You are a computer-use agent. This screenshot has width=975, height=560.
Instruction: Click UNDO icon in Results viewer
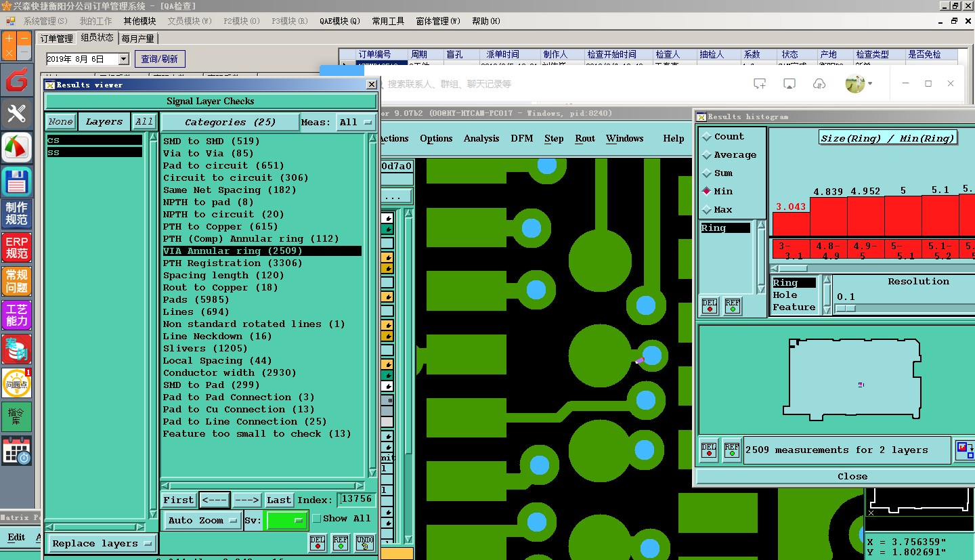[x=365, y=542]
